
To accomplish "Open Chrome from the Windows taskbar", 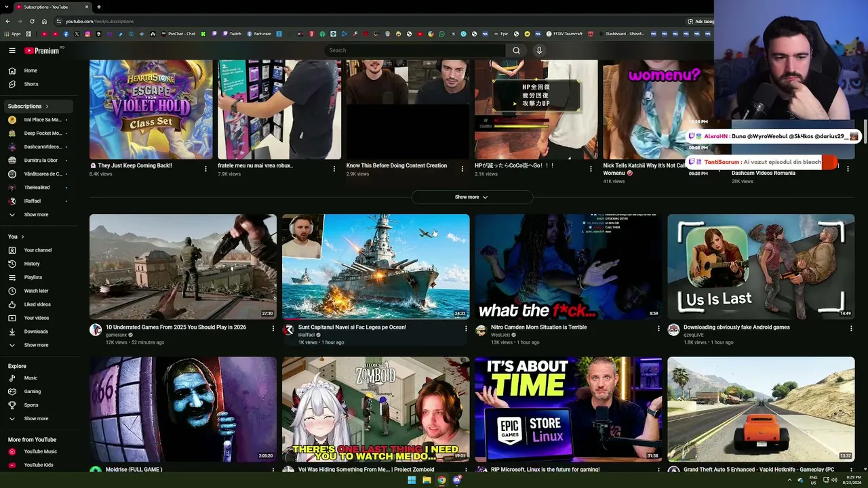I will coord(441,480).
